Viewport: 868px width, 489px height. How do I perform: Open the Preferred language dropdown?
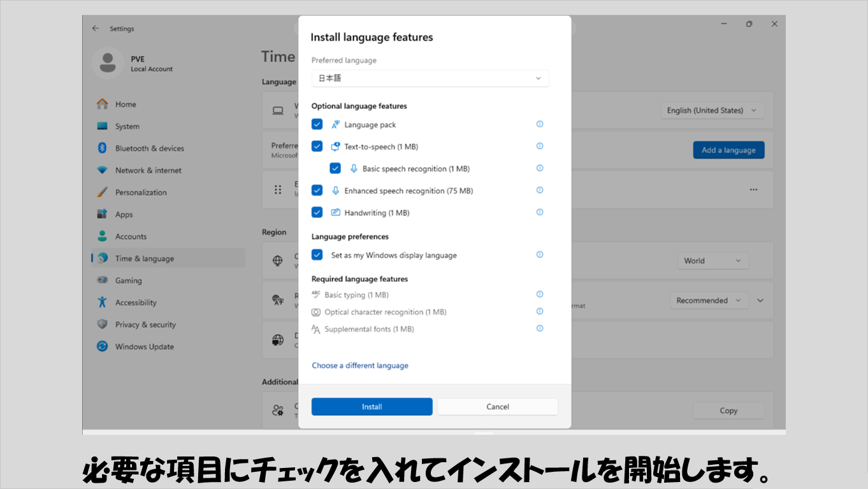[430, 78]
